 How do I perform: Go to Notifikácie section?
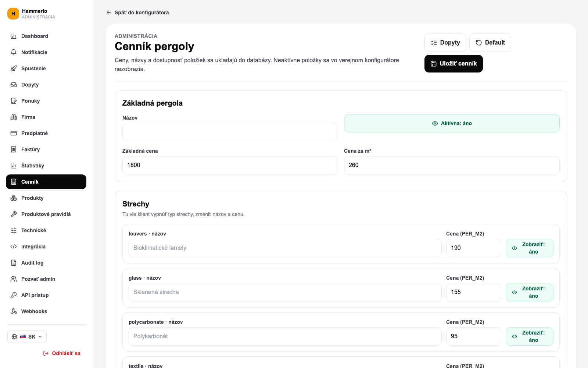(x=46, y=52)
